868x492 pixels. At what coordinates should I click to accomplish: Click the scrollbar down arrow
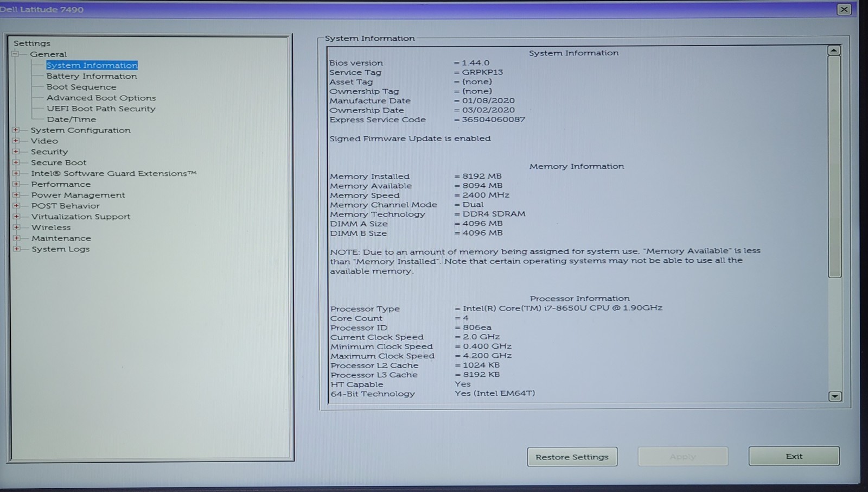click(x=835, y=396)
